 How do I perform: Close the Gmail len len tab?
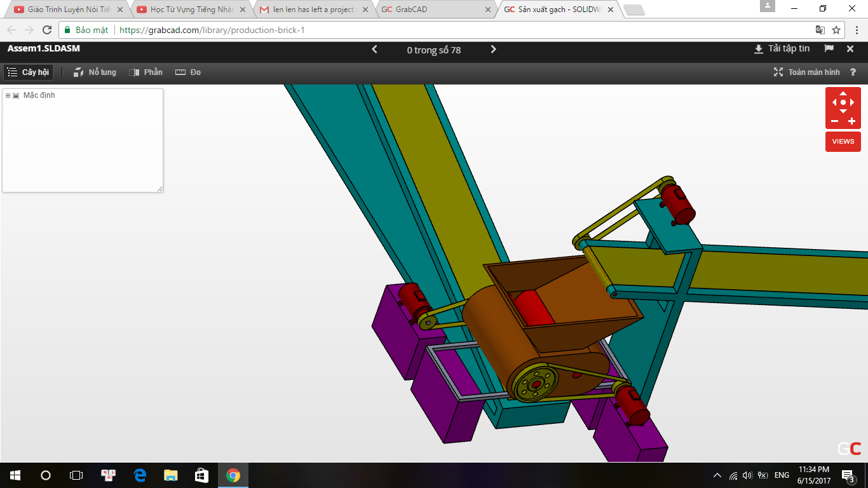(365, 10)
